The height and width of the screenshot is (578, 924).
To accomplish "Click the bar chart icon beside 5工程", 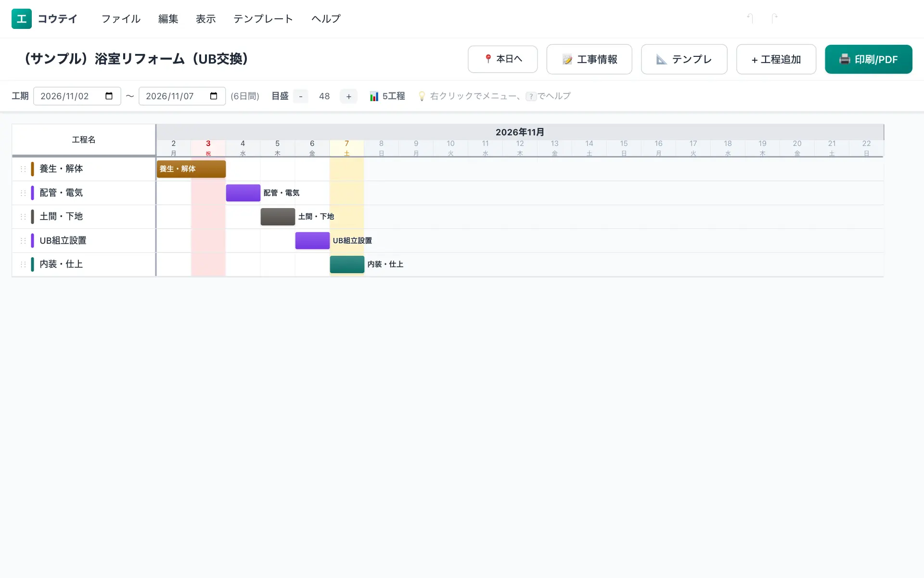I will pos(374,96).
